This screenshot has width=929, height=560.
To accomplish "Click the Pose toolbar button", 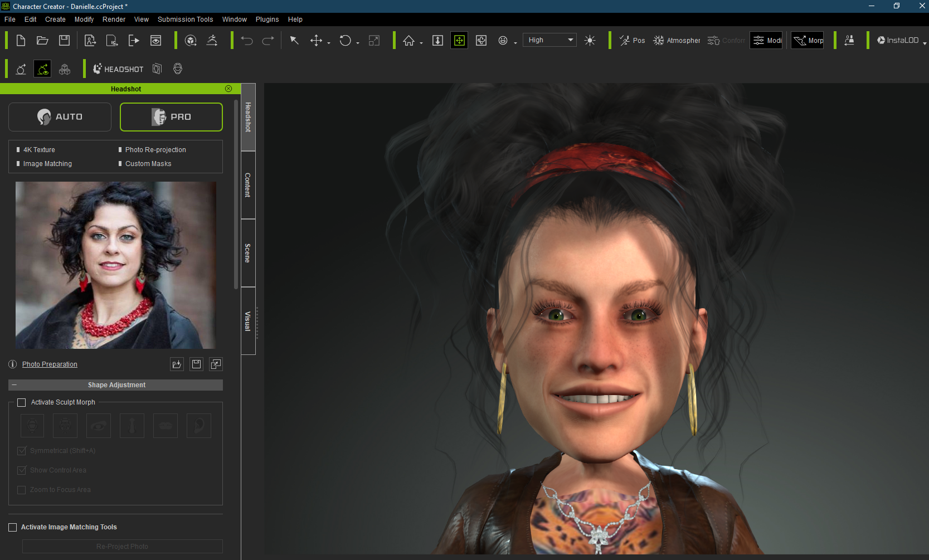I will pos(633,40).
